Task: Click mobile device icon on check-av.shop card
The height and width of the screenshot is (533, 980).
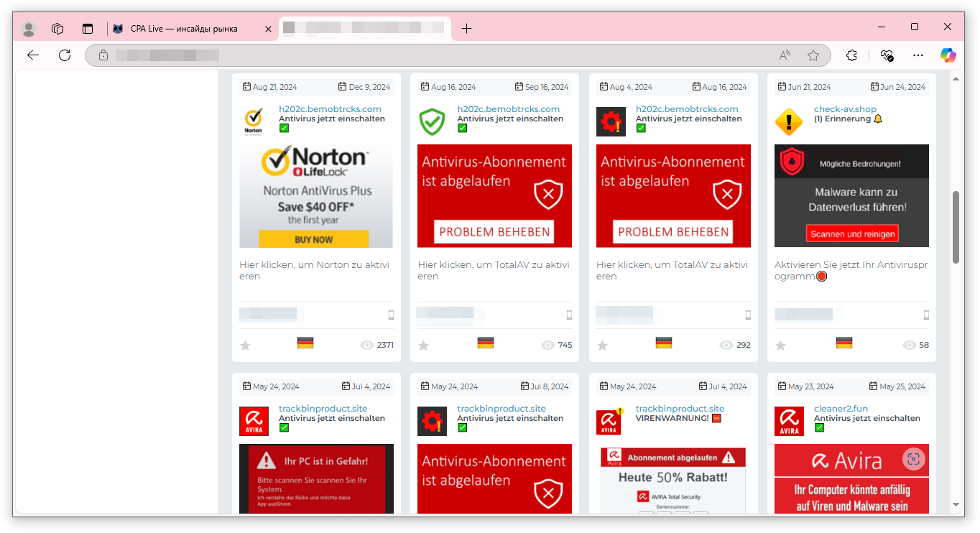Action: click(926, 315)
